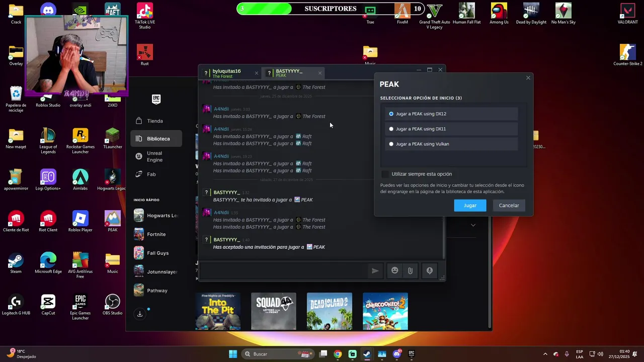Open Aimlabs desktop shortcut

coord(80,180)
